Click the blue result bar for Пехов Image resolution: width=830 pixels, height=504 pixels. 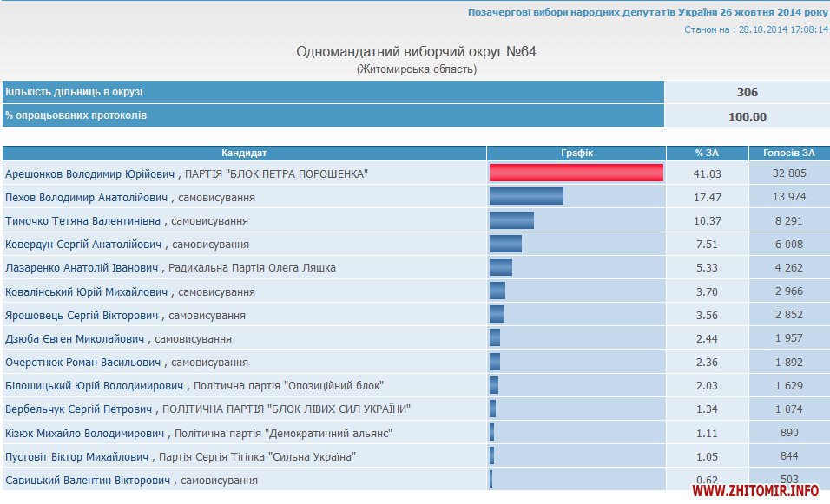(526, 197)
